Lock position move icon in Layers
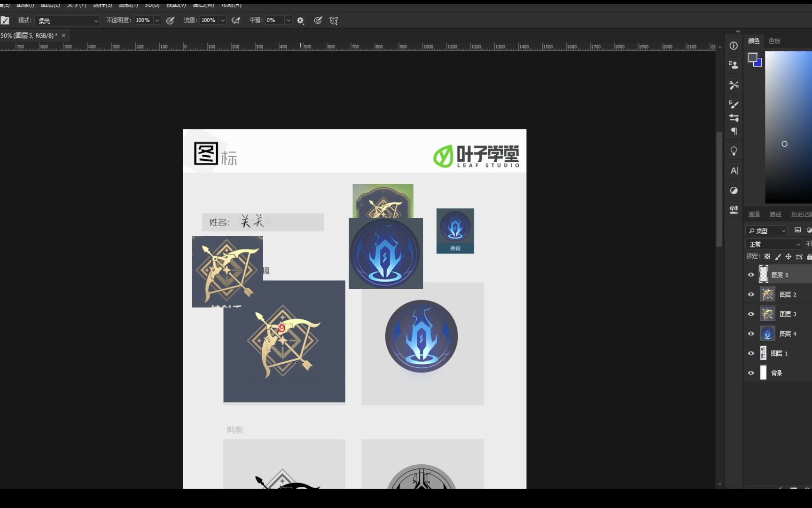 tap(789, 257)
